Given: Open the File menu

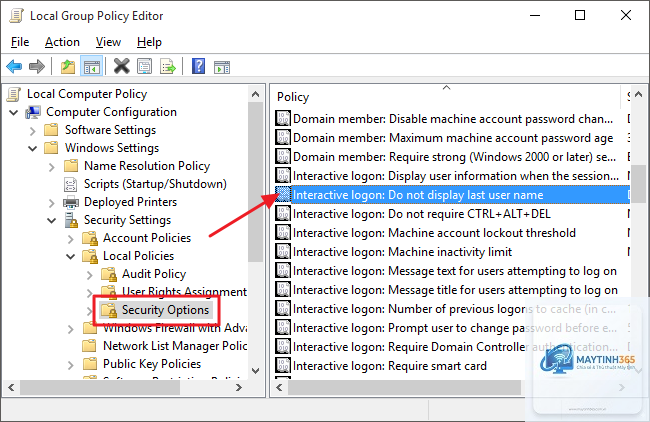Looking at the screenshot, I should [20, 42].
